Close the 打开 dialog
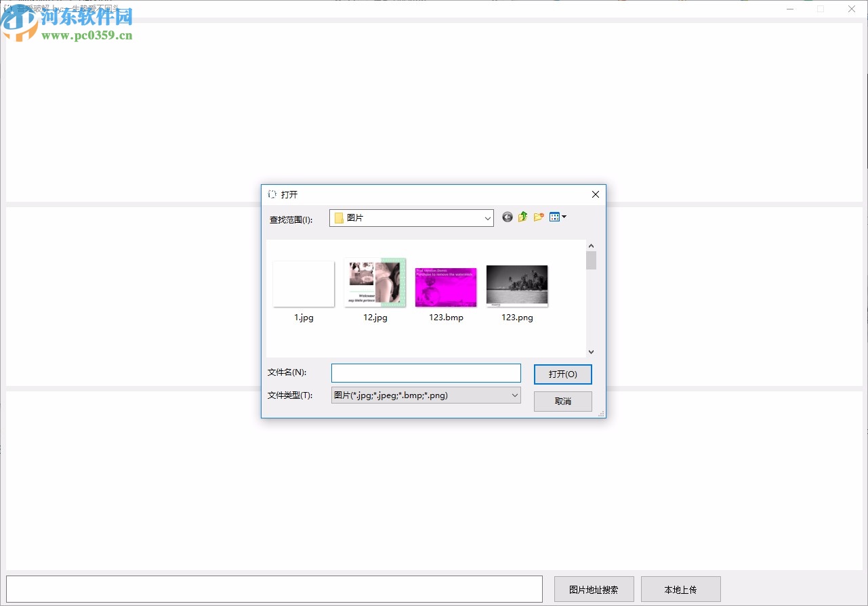The image size is (868, 606). (596, 194)
